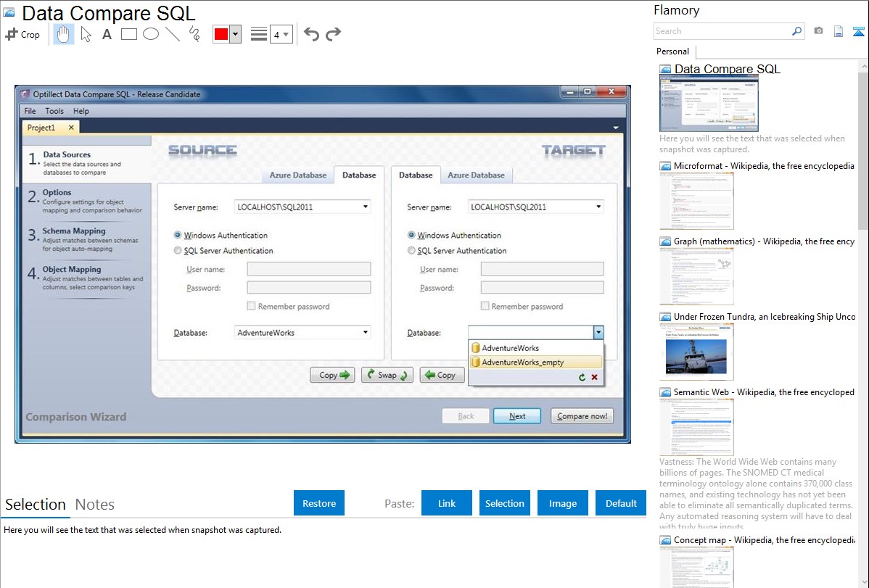The image size is (869, 588).
Task: Choose AdventureWorks from target database list
Action: (535, 348)
